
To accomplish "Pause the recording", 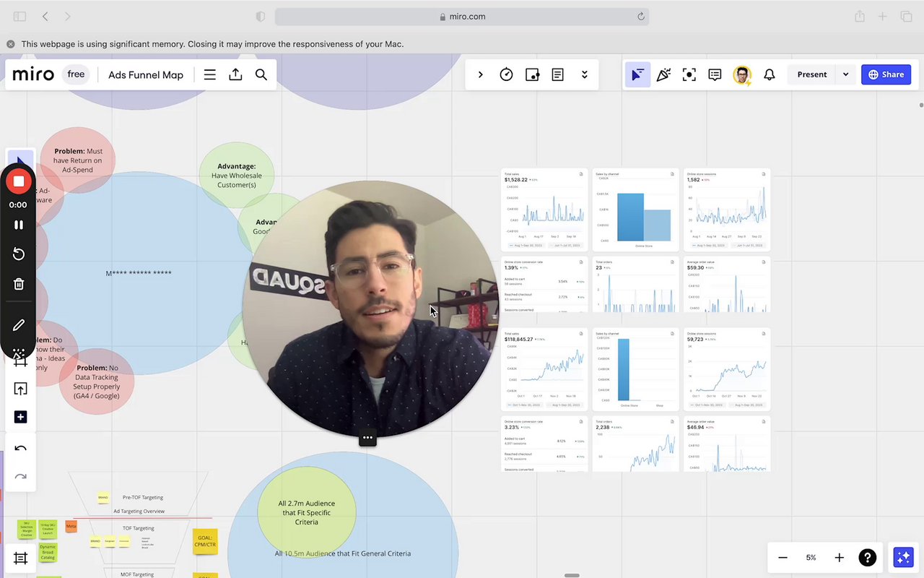I will 19,225.
